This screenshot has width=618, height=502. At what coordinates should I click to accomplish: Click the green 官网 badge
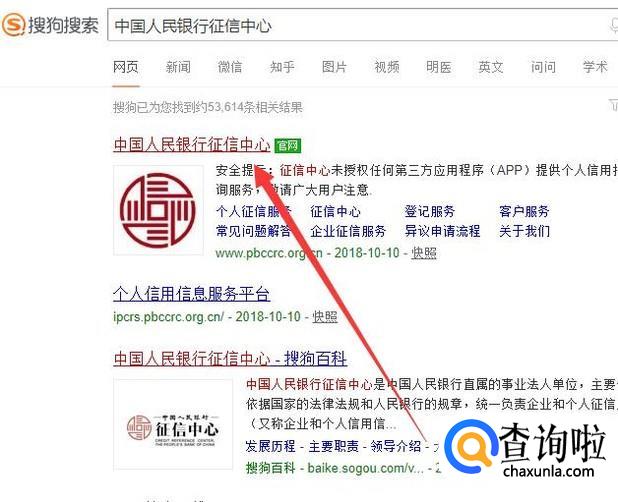pyautogui.click(x=288, y=146)
